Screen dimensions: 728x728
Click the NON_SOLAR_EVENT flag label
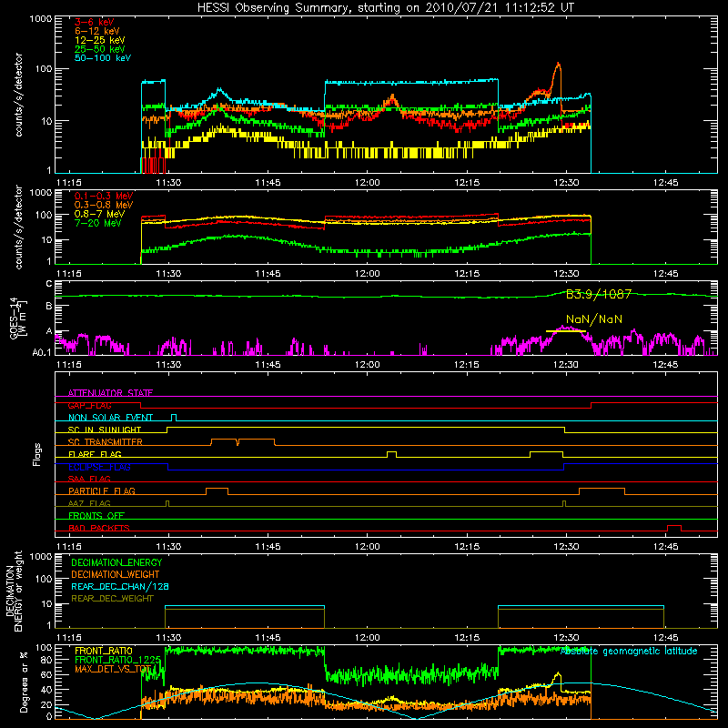pyautogui.click(x=110, y=418)
